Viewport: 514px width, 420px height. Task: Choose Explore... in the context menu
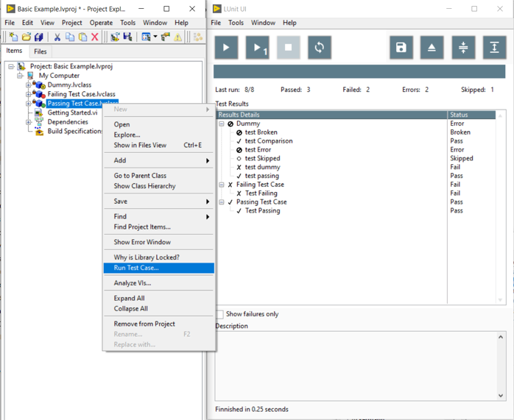[159, 135]
